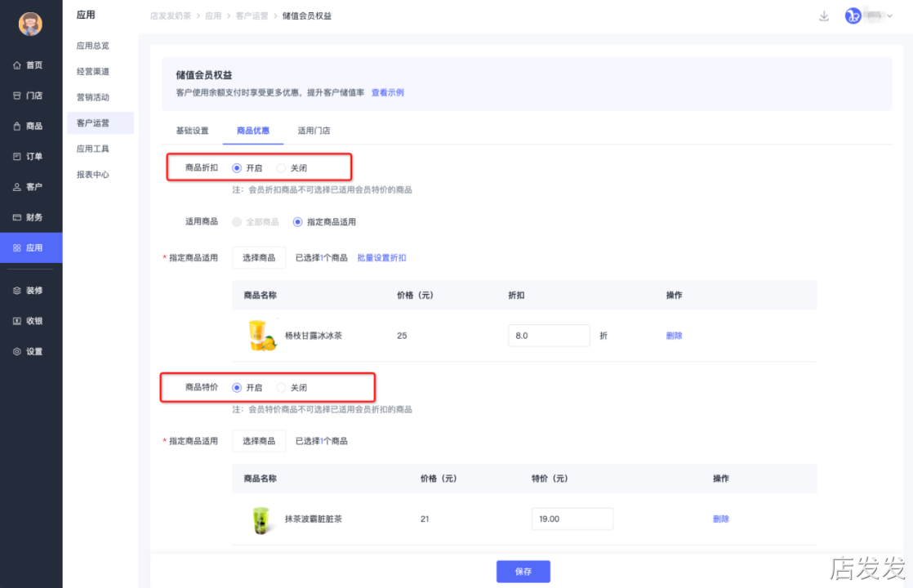Click the 抹茶波霸脏脏茶 product name
913x588 pixels.
[314, 519]
